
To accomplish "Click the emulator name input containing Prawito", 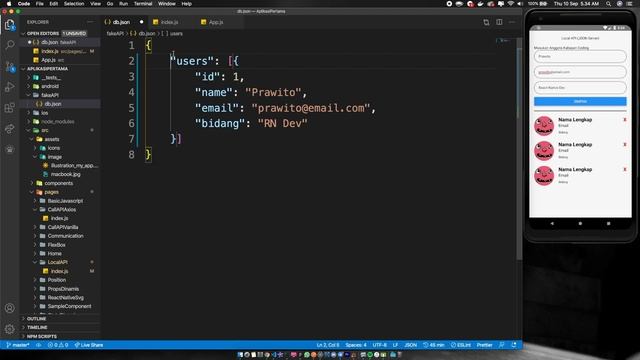I will 580,57.
